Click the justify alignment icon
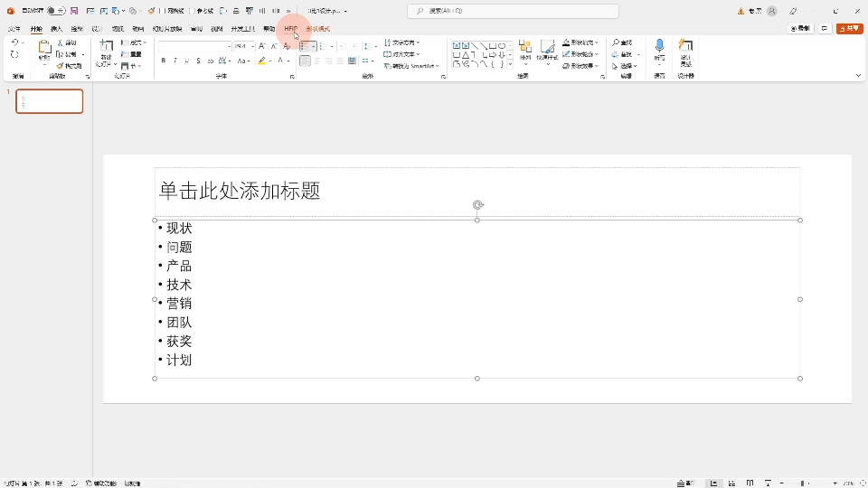This screenshot has width=868, height=488. [341, 61]
